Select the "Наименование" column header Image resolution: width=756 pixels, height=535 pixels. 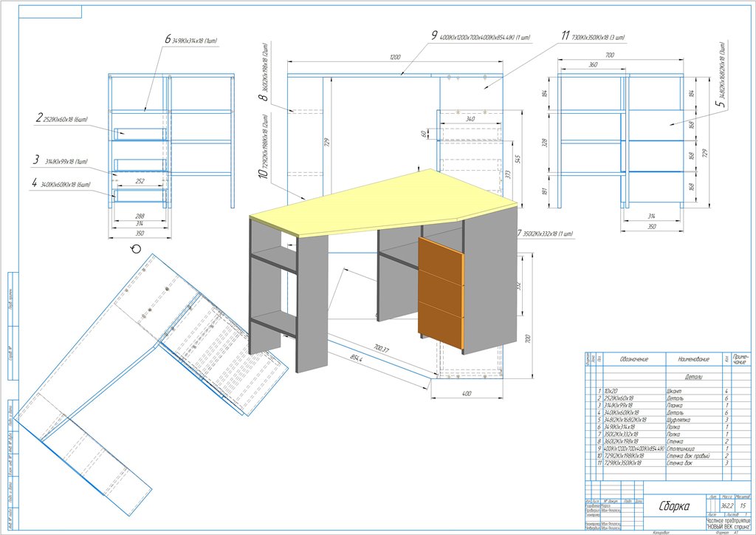click(693, 359)
